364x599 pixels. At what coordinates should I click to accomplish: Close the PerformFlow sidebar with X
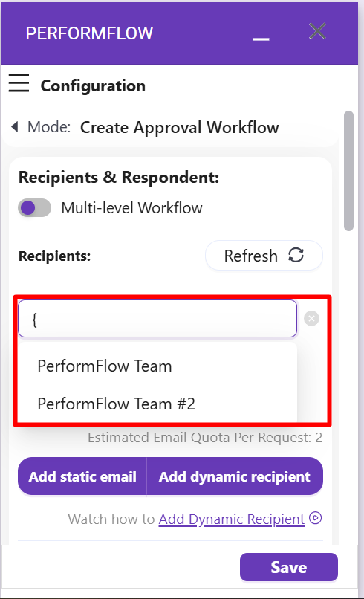point(317,31)
